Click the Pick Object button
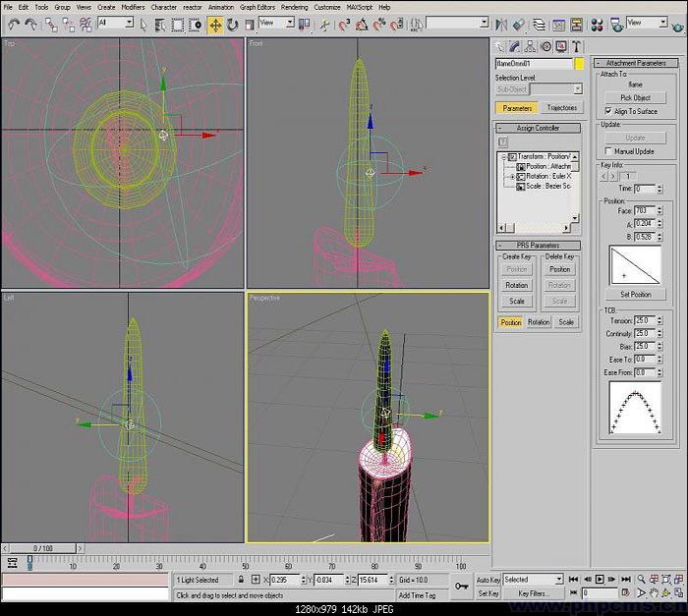This screenshot has height=616, width=688. tap(635, 98)
